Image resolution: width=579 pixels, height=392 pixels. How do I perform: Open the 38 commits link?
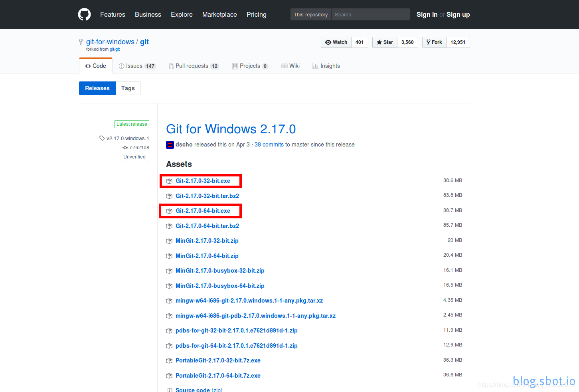click(269, 145)
